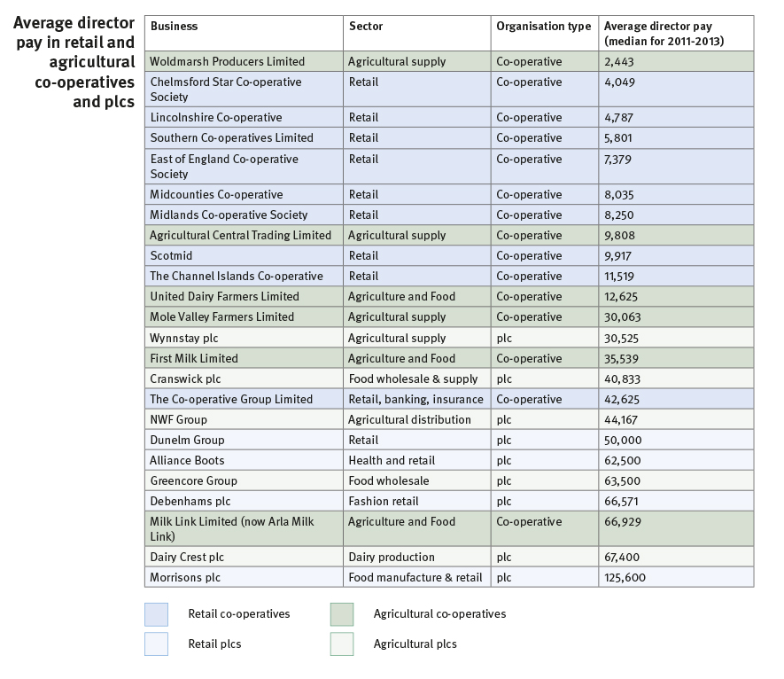Select the Retail plcs legend swatch
The height and width of the screenshot is (679, 784).
(156, 644)
